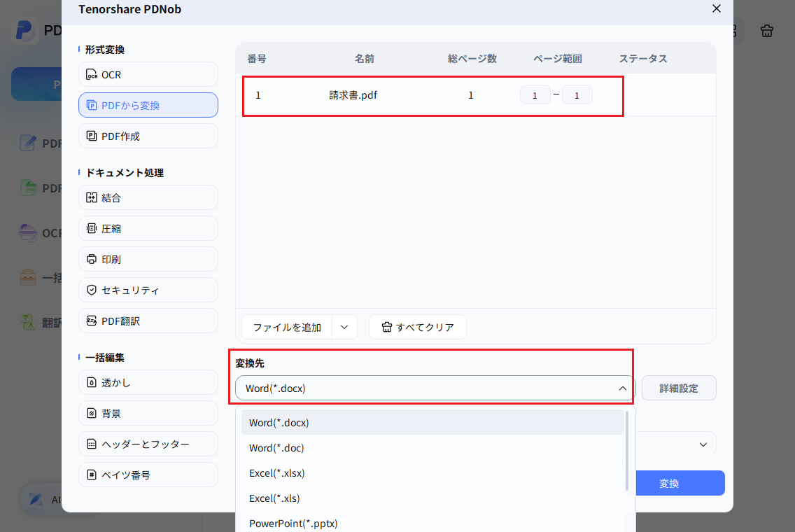Image resolution: width=795 pixels, height=532 pixels.
Task: Open PDF作成 in the sidebar
Action: tap(148, 136)
